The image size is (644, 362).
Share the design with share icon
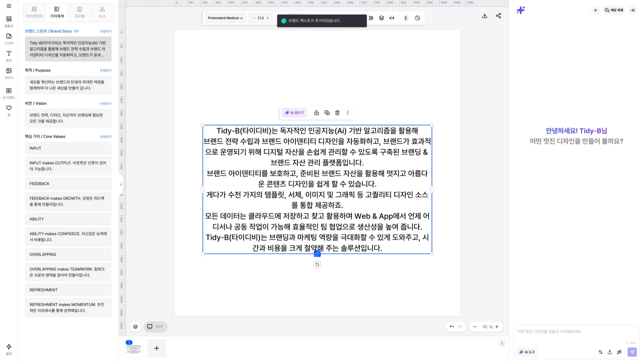point(499,16)
